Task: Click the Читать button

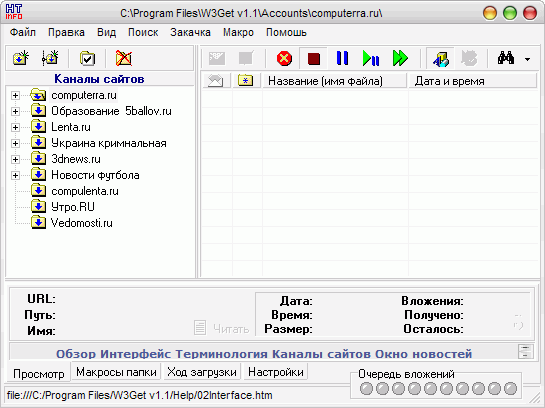Action: 222,328
